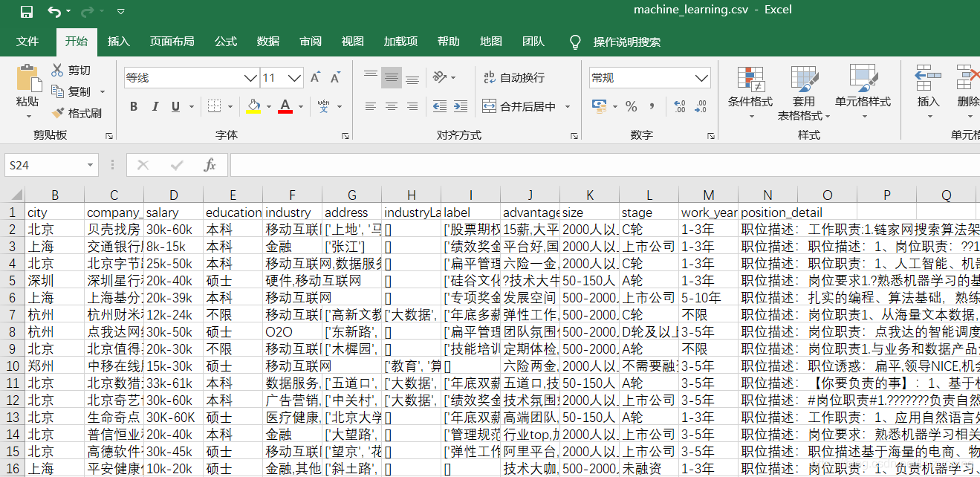Align text left
This screenshot has height=477, width=980.
click(371, 106)
